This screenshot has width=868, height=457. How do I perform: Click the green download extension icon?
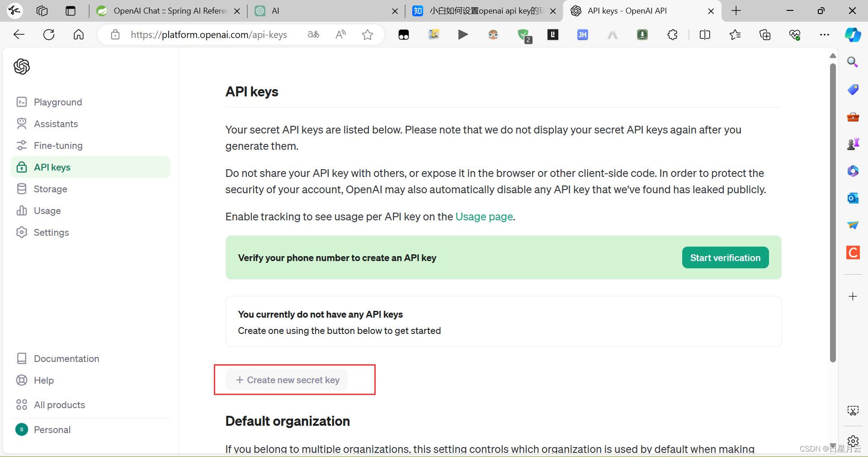click(642, 35)
